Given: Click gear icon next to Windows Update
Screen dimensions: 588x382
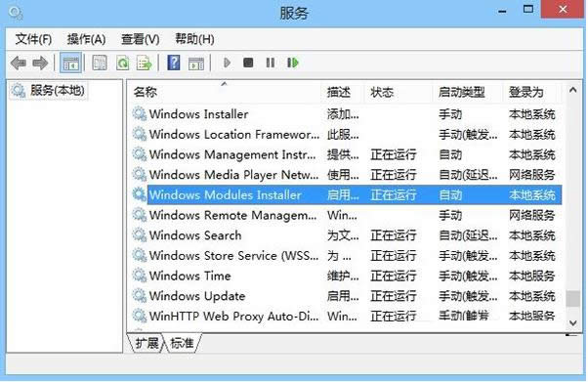Looking at the screenshot, I should pyautogui.click(x=140, y=296).
